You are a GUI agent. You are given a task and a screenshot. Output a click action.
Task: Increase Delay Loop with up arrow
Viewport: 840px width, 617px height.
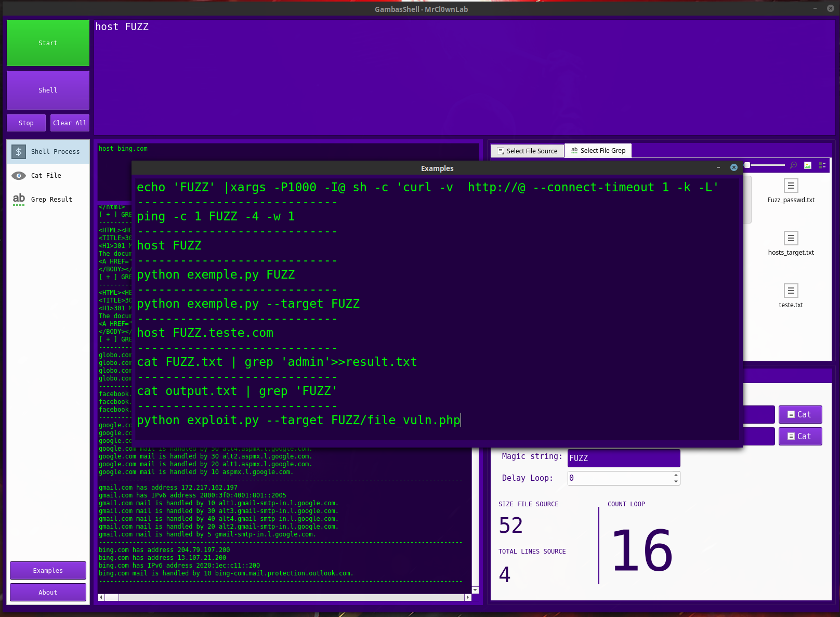(x=676, y=475)
